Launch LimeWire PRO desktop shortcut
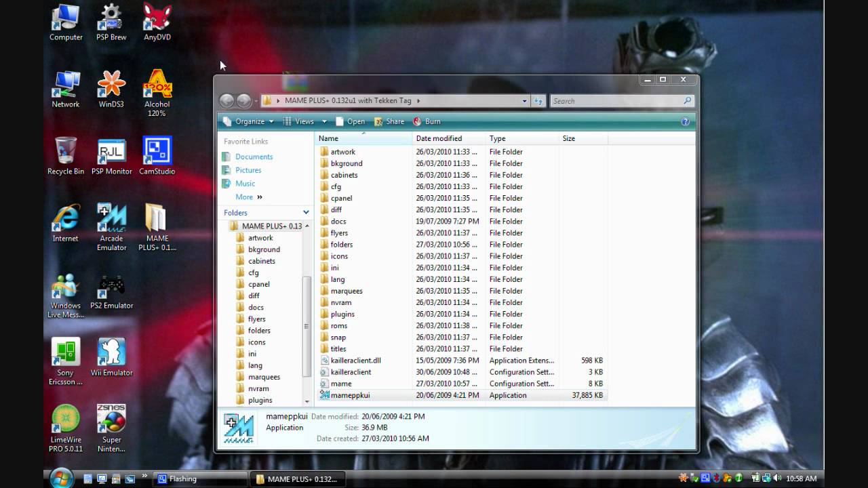The height and width of the screenshot is (488, 868). (x=66, y=429)
